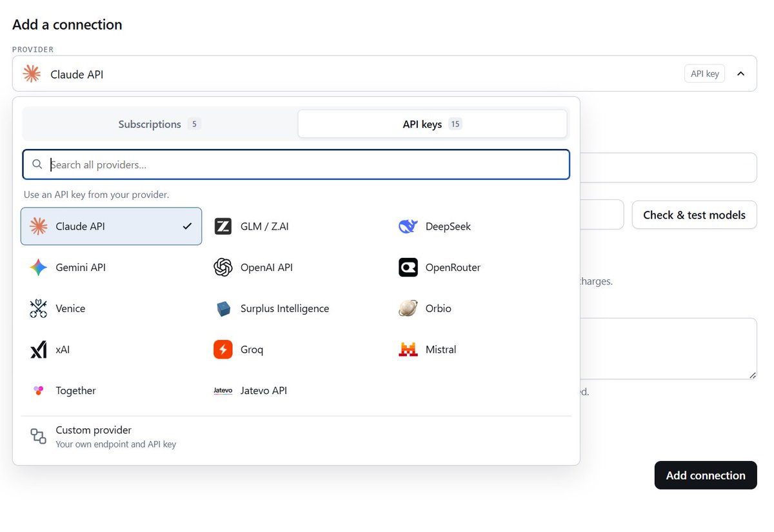Click the 'Use an API key from your provider.' text

tap(97, 194)
